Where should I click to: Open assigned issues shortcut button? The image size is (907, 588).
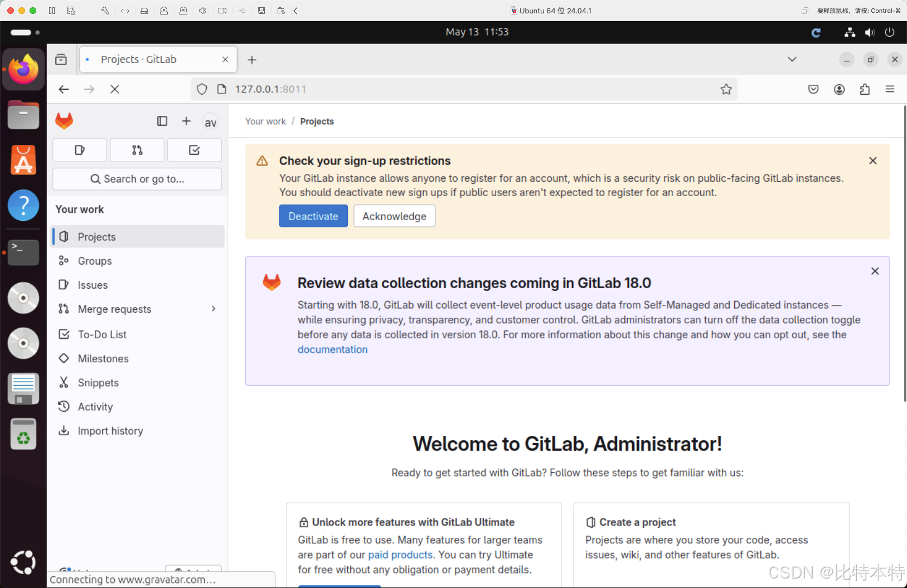tap(80, 150)
